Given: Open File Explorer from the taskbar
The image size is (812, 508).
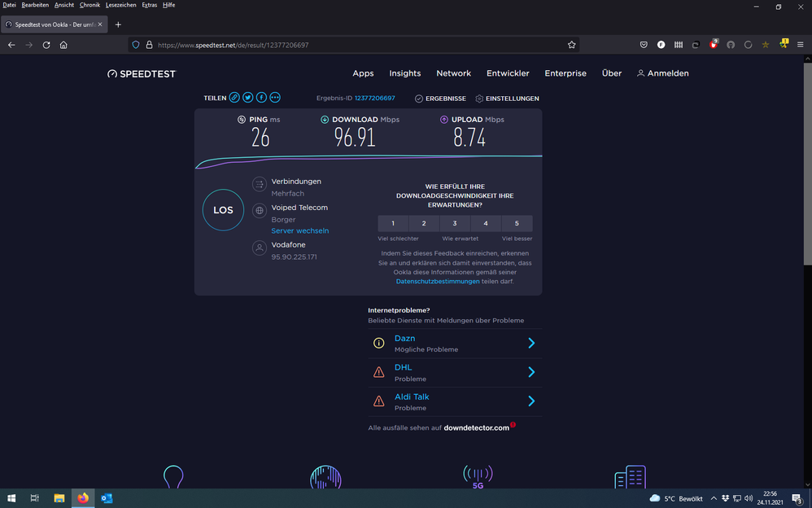Looking at the screenshot, I should point(59,498).
